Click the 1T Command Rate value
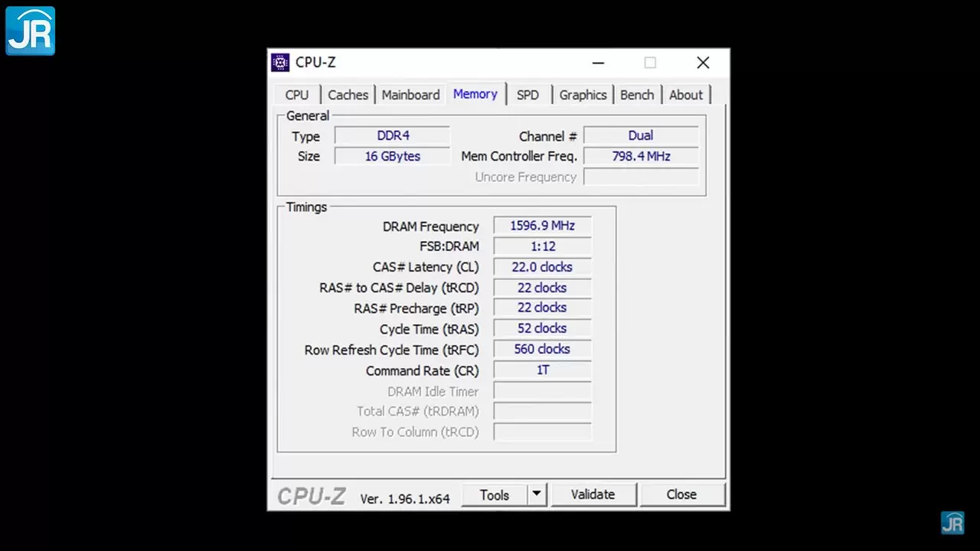 (x=542, y=370)
